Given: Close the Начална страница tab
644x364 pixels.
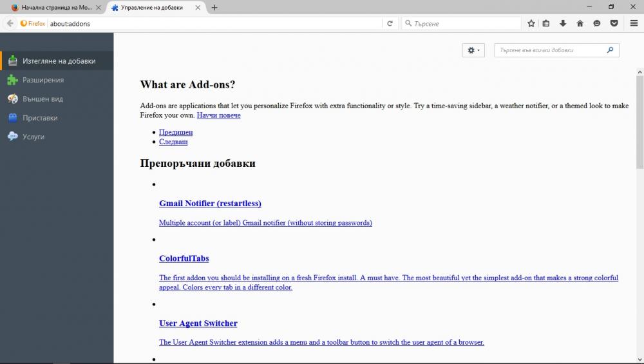Looking at the screenshot, I should click(x=99, y=7).
